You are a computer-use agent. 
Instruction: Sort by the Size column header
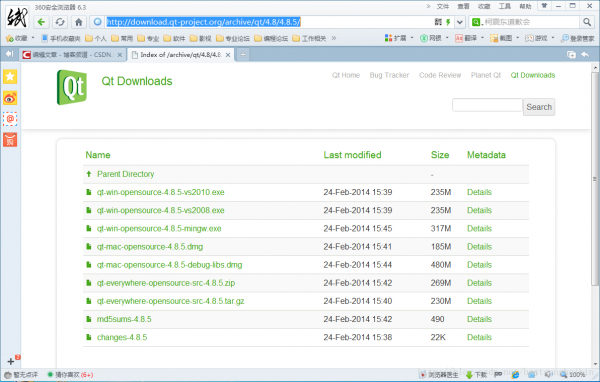coord(440,155)
